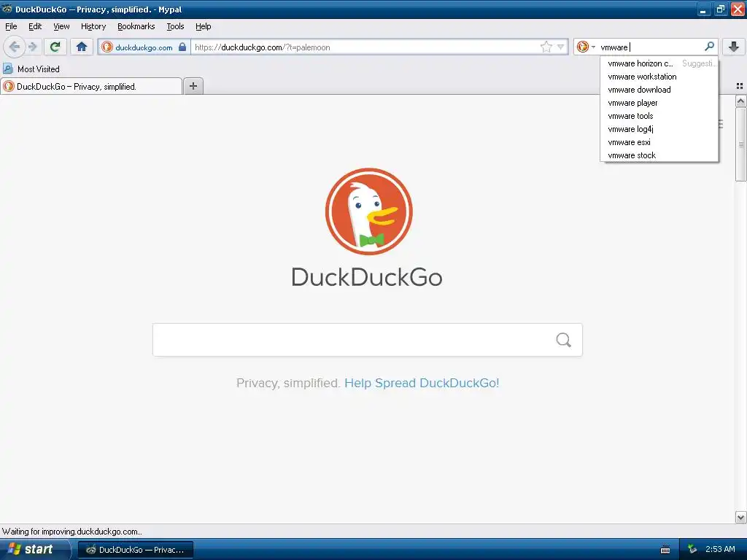Click the duckduckgo.com site identity button
The image size is (747, 560).
(144, 47)
